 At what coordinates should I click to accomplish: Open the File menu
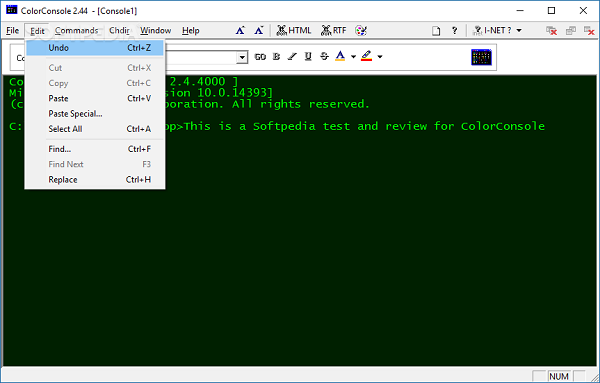[13, 30]
